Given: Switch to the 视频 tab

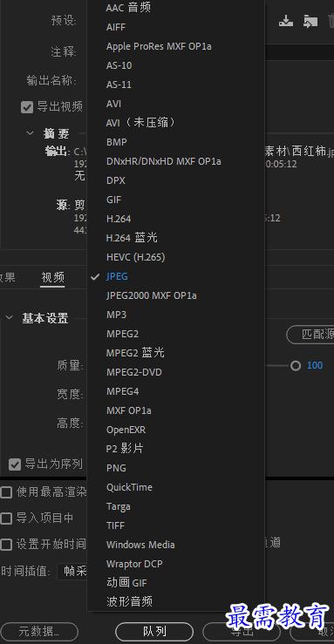Looking at the screenshot, I should pyautogui.click(x=52, y=278).
